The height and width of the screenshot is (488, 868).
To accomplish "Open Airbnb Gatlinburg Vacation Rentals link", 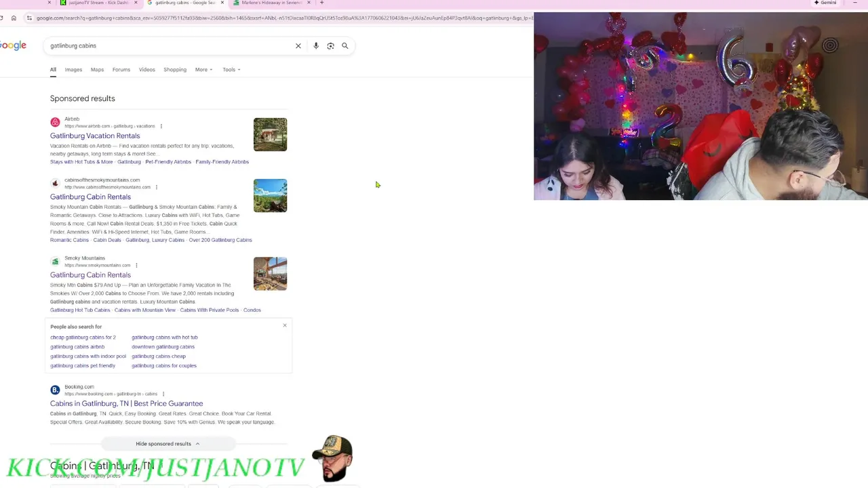I will click(x=95, y=136).
